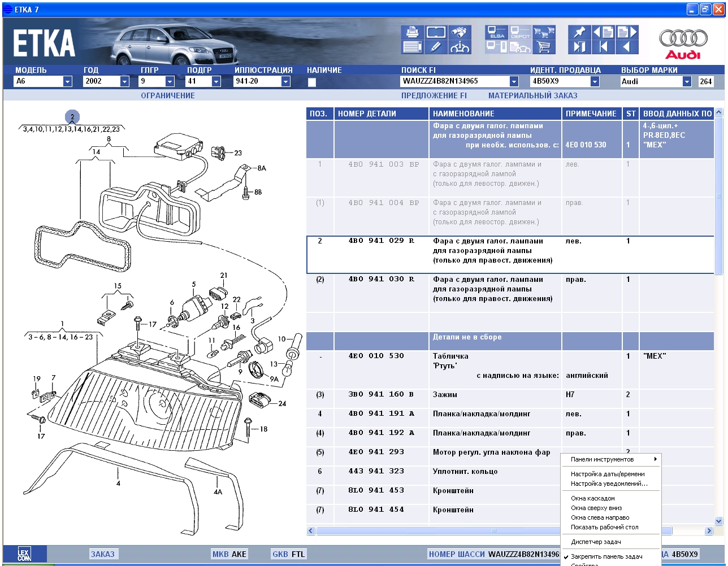Select part number 4B0 941 030 R
Viewport: 728px width, 566px height.
point(382,280)
